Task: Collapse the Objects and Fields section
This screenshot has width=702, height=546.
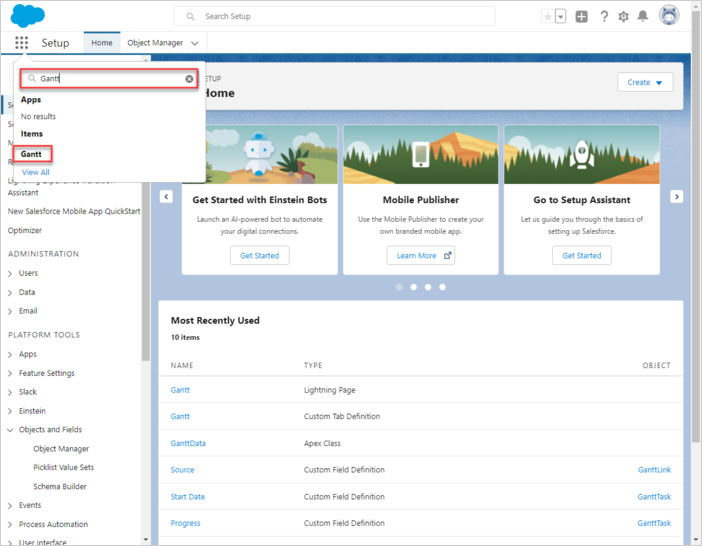Action: 11,430
